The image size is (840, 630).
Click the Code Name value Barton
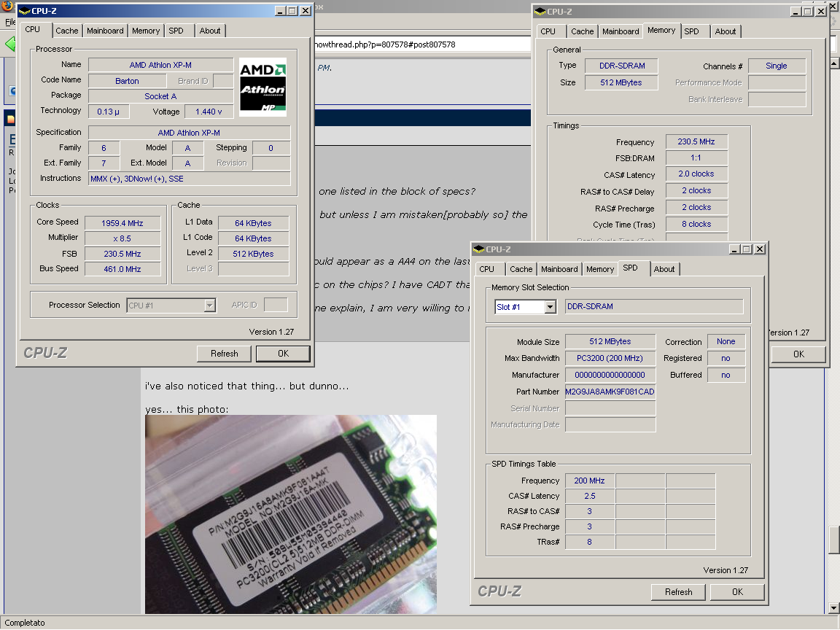pos(127,81)
